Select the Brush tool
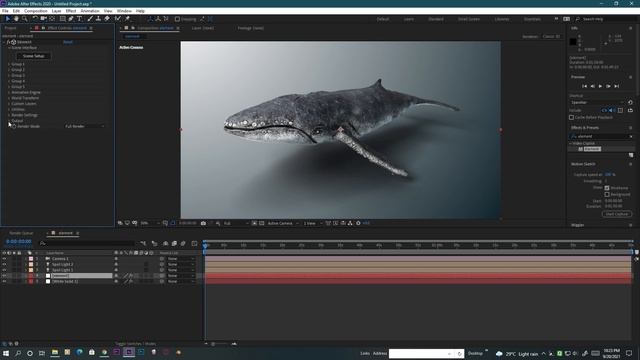 pyautogui.click(x=90, y=19)
